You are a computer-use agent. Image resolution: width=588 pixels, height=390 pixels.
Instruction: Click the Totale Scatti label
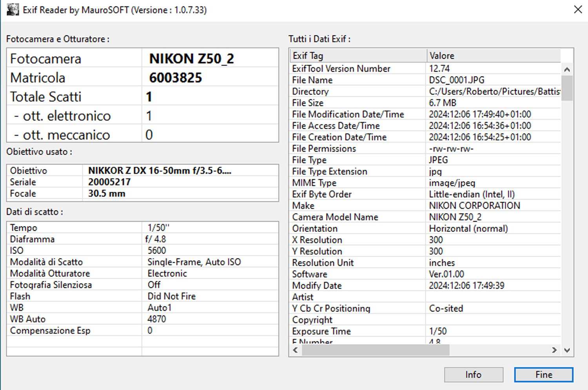[45, 97]
